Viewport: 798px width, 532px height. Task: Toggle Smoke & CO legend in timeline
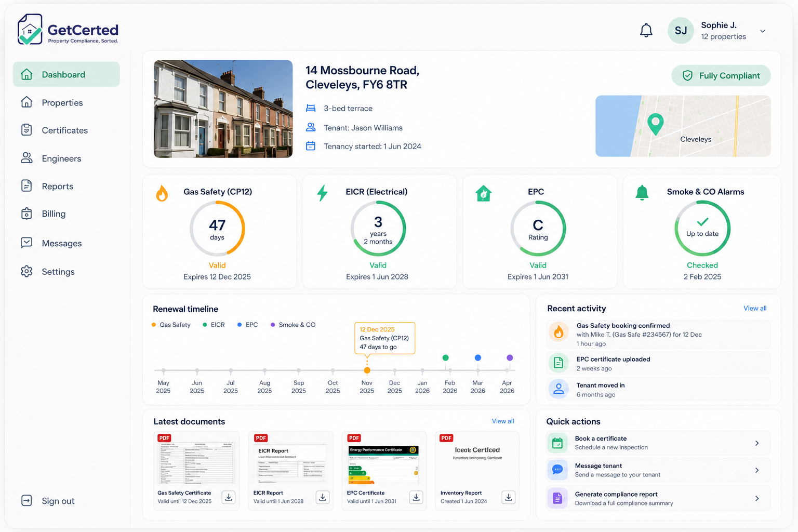(293, 325)
